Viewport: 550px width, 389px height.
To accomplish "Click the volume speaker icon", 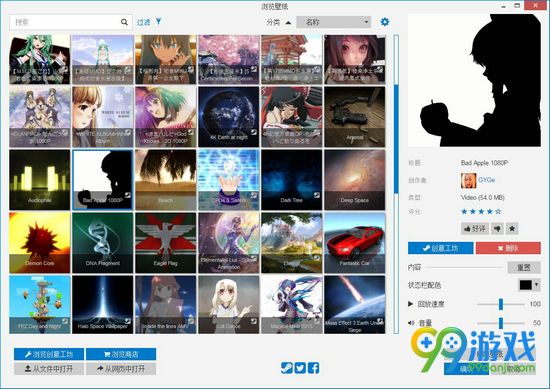I will (411, 323).
